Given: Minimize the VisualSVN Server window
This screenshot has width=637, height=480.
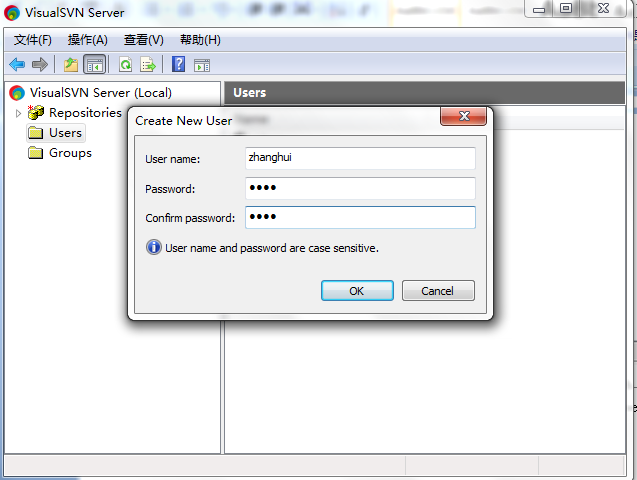Looking at the screenshot, I should click(539, 9).
